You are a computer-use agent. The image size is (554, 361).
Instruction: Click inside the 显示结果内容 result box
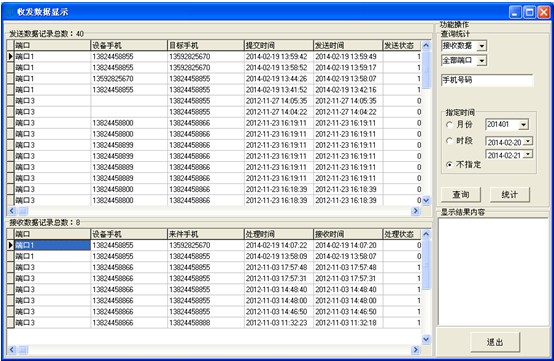coord(493,271)
